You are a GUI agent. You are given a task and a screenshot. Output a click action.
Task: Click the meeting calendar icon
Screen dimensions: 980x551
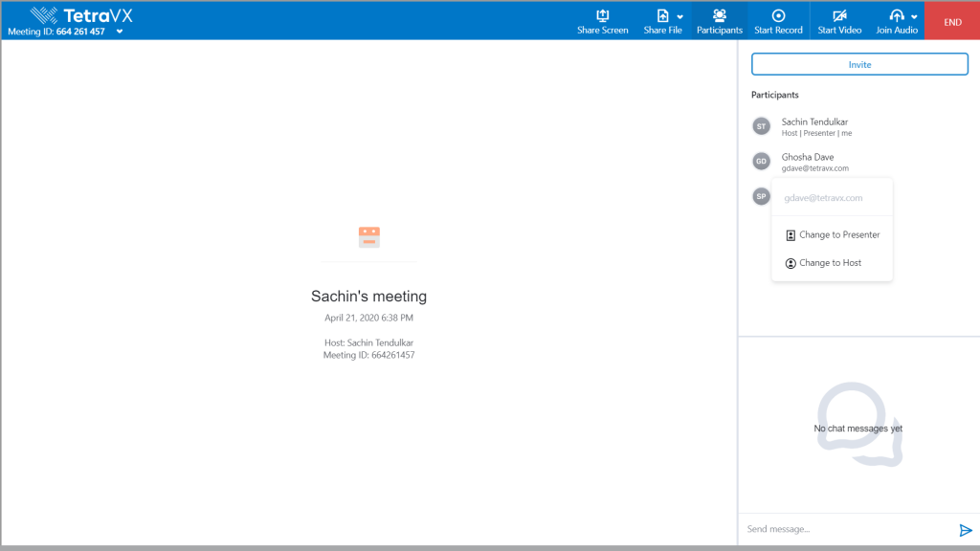(x=368, y=237)
